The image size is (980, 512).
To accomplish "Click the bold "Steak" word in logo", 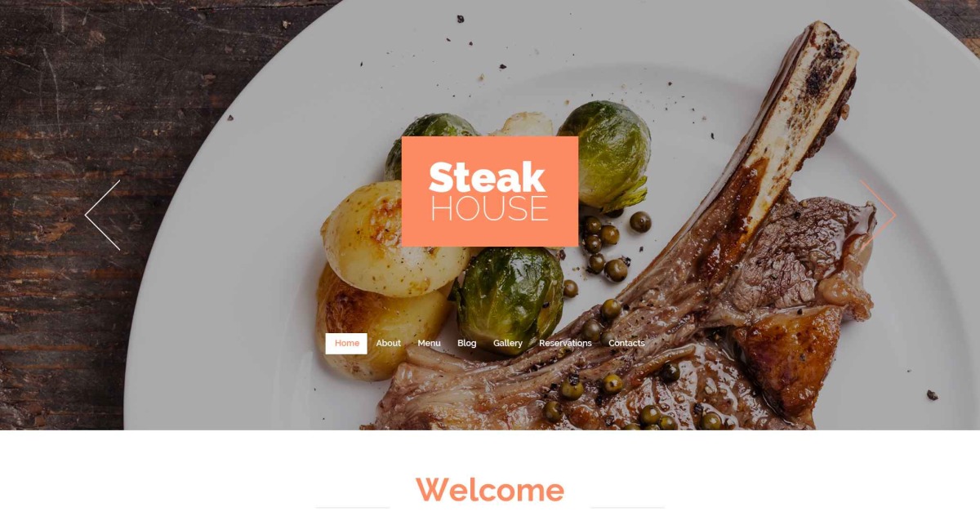I will [x=487, y=177].
